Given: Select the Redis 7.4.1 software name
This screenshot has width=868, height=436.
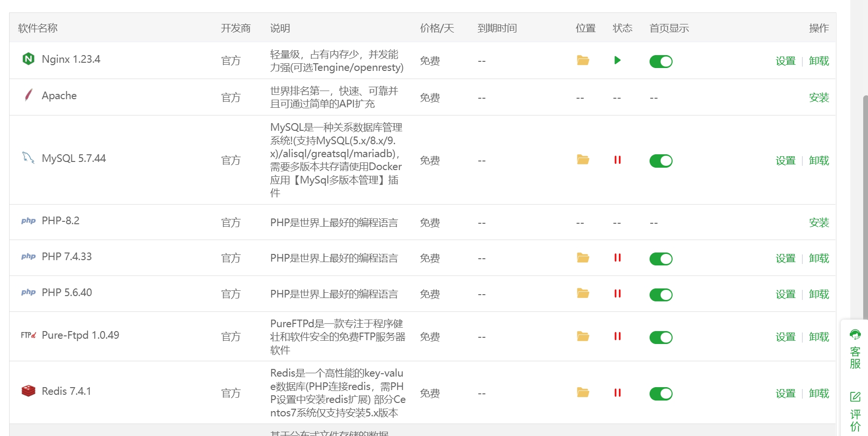Looking at the screenshot, I should pos(66,391).
